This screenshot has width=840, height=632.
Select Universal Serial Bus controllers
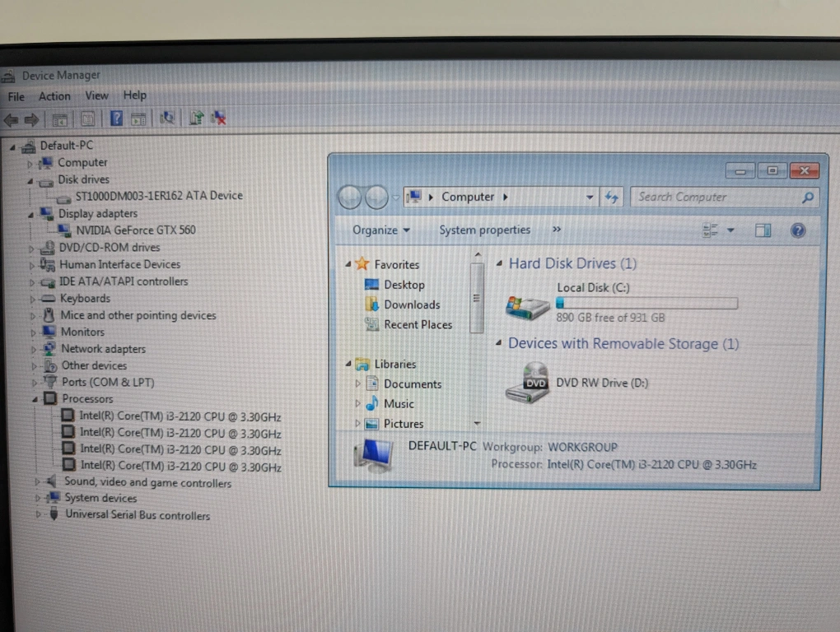(x=138, y=515)
